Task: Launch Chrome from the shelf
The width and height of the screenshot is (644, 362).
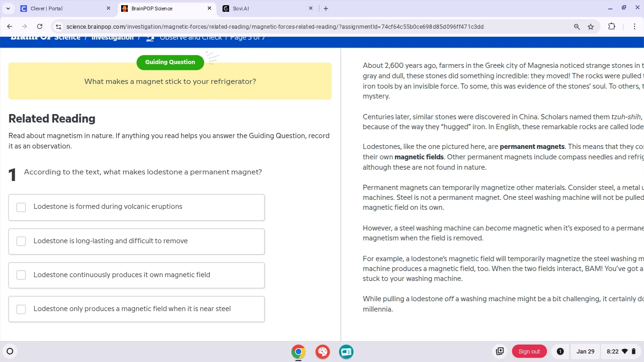Action: [298, 352]
